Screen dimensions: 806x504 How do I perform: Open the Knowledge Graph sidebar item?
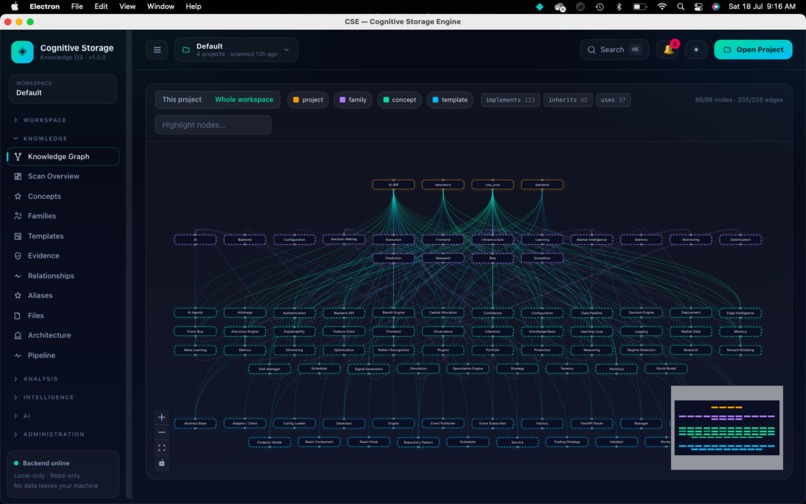point(63,157)
